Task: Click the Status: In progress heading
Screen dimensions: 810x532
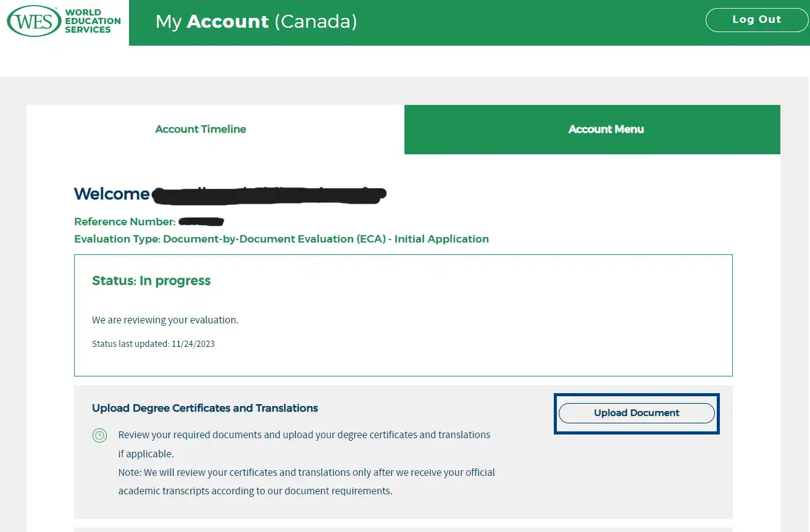Action: click(x=151, y=281)
